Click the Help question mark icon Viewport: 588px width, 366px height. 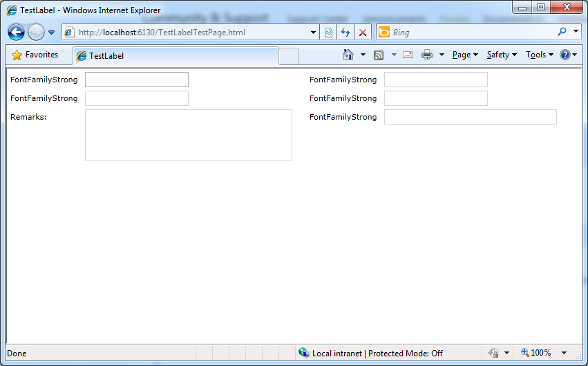[x=565, y=55]
